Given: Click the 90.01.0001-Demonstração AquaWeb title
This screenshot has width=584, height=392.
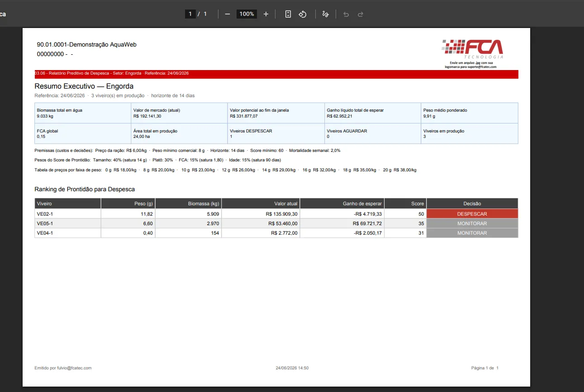Looking at the screenshot, I should click(87, 45).
